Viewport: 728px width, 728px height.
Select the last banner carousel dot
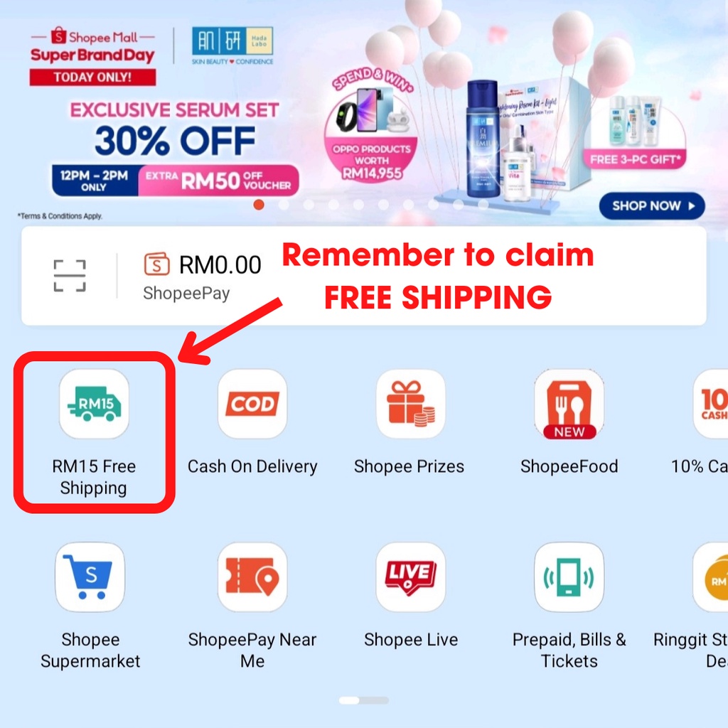click(483, 205)
